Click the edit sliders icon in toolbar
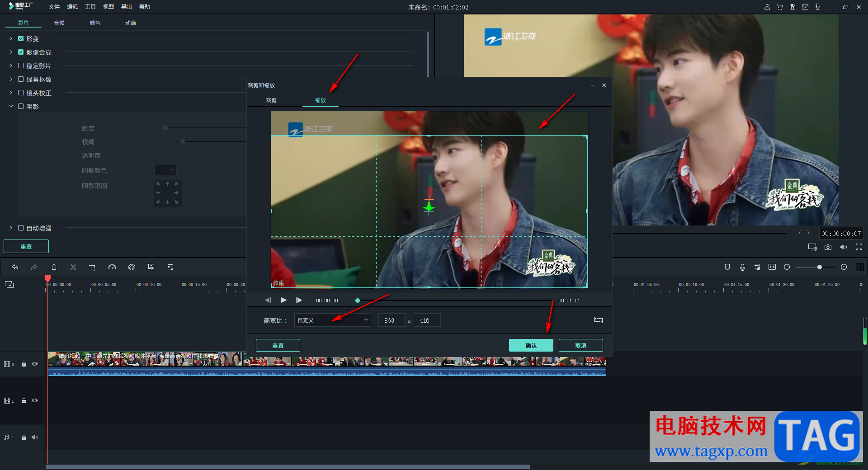868x470 pixels. click(x=170, y=267)
